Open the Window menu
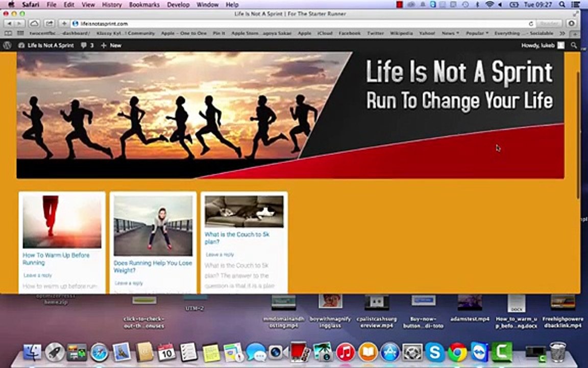The width and height of the screenshot is (588, 368). 207,5
